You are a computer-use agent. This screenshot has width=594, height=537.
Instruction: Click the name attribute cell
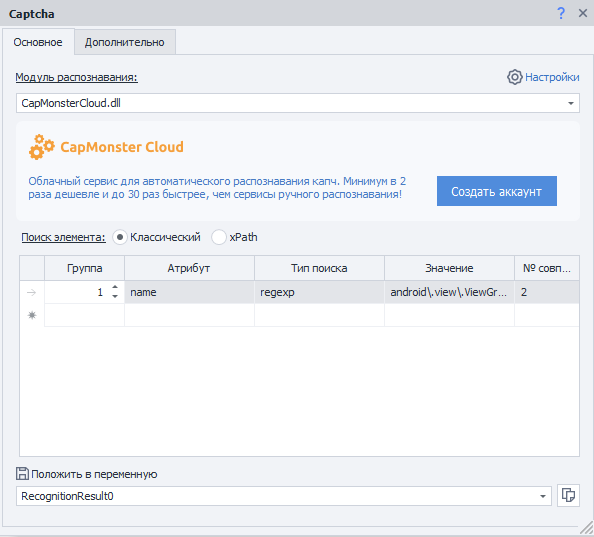[x=189, y=292]
